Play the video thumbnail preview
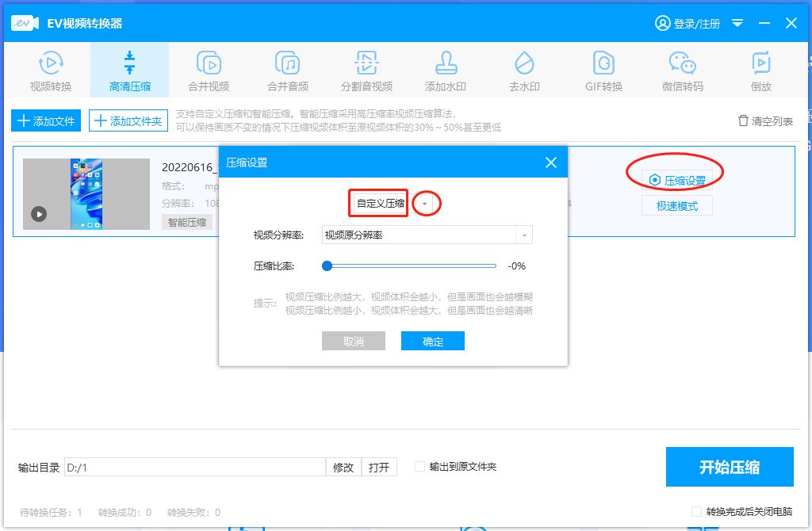The width and height of the screenshot is (812, 531). pyautogui.click(x=39, y=213)
